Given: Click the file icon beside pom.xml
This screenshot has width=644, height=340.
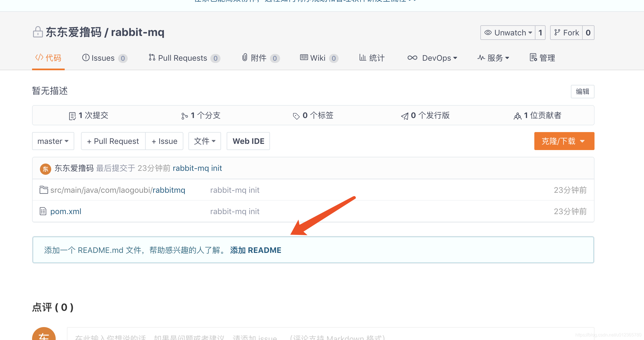Looking at the screenshot, I should 43,211.
